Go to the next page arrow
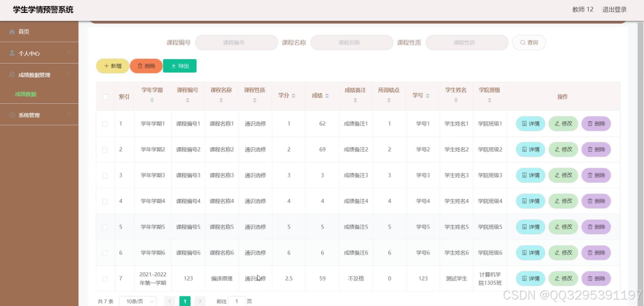 pos(200,301)
